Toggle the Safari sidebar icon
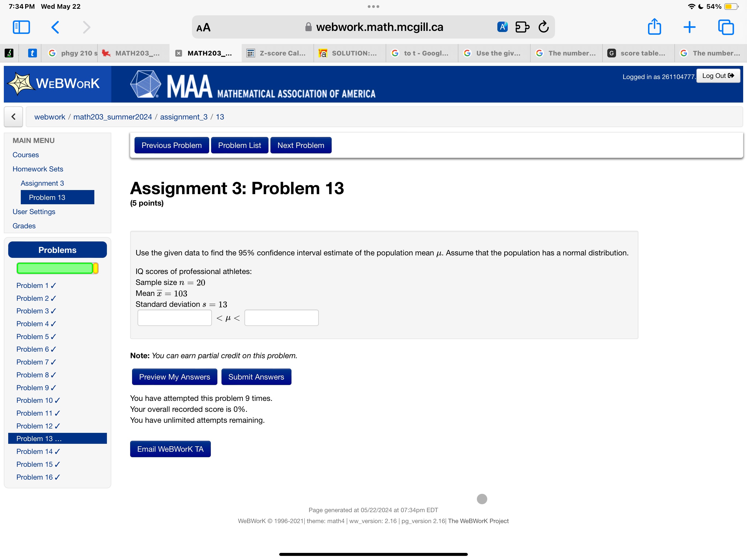The width and height of the screenshot is (747, 560). click(21, 27)
